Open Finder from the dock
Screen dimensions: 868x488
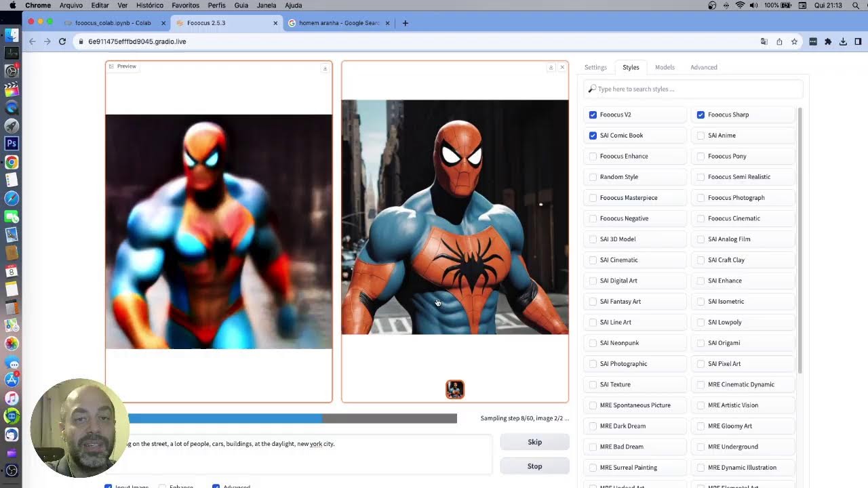(x=12, y=35)
